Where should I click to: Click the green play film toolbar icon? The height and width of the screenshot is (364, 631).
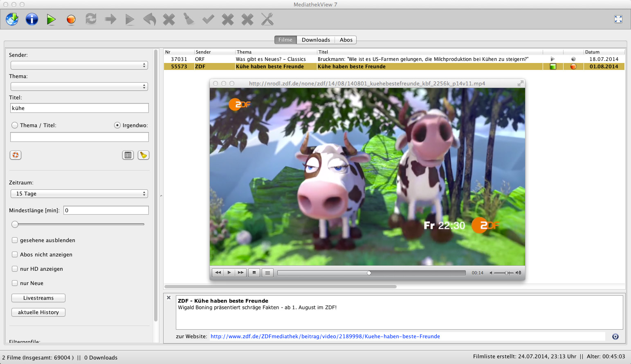tap(51, 19)
